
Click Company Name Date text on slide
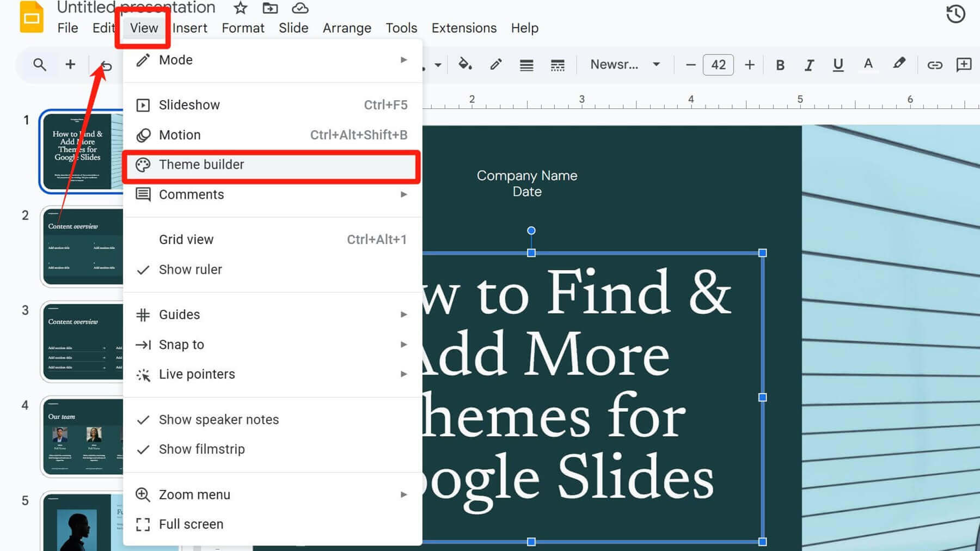click(x=526, y=183)
